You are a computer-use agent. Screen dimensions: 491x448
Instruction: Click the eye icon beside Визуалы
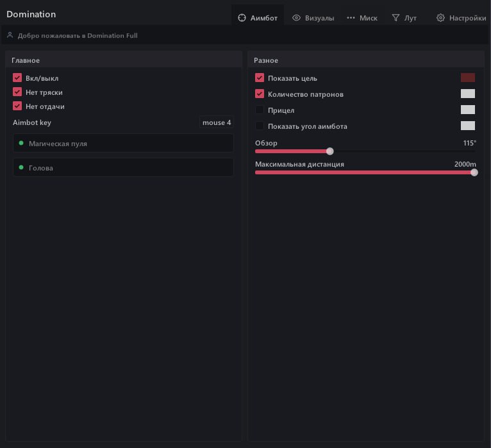(x=296, y=18)
